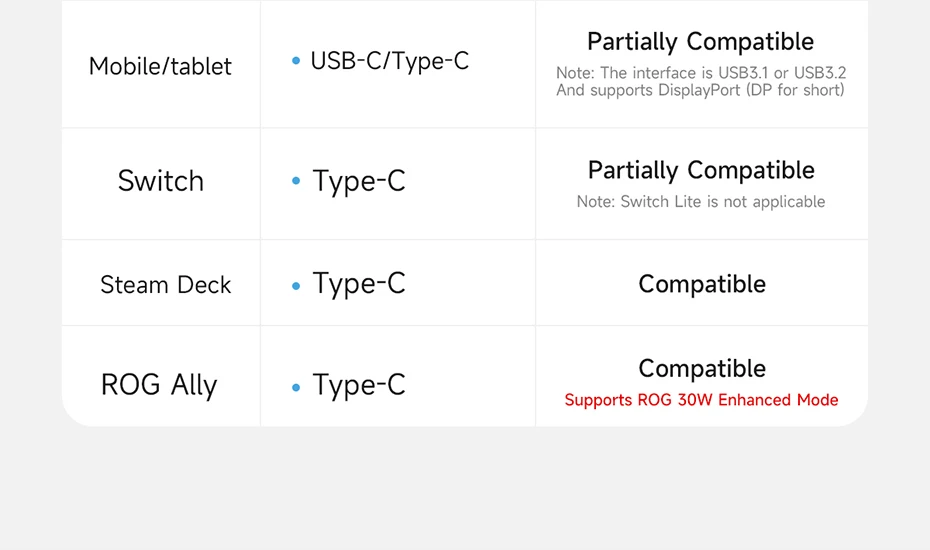Select the Switch device label
Screen dimensions: 930x550
coord(160,181)
